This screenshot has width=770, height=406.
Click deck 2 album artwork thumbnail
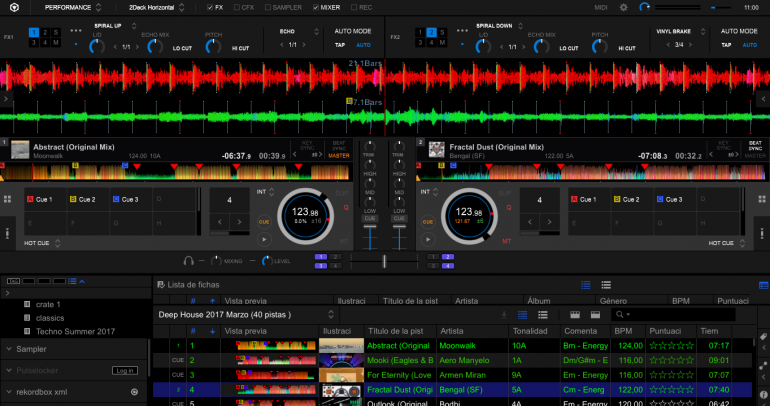click(437, 149)
